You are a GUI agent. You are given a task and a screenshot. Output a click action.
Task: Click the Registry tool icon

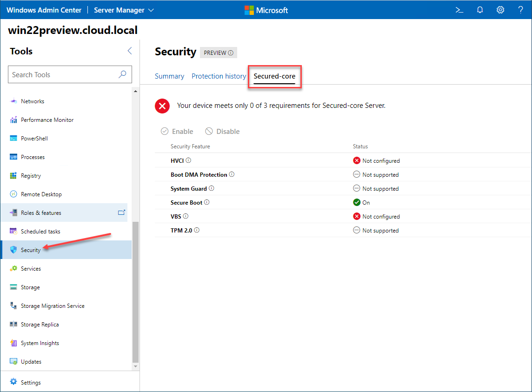click(x=13, y=176)
